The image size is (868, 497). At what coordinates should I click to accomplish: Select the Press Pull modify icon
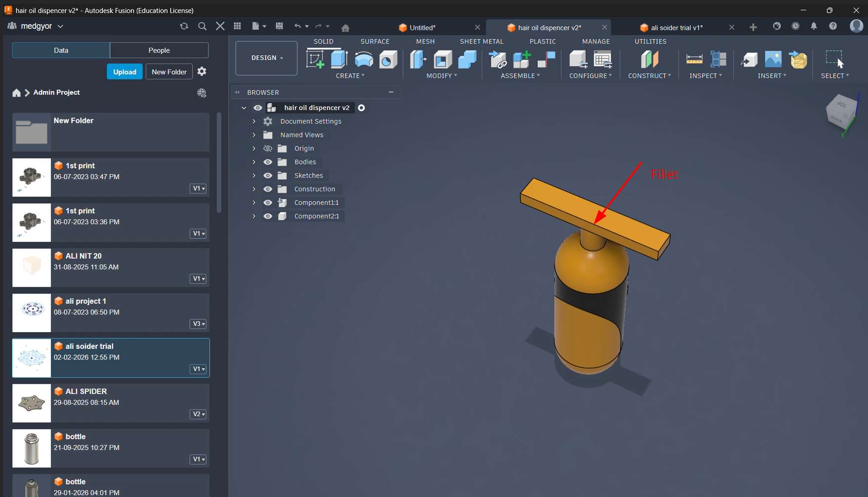pyautogui.click(x=418, y=60)
